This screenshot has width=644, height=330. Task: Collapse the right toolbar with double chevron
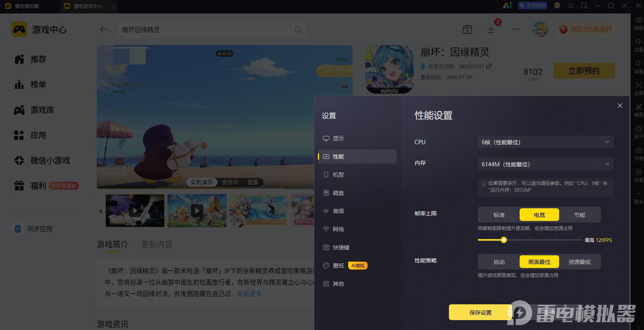[x=638, y=6]
